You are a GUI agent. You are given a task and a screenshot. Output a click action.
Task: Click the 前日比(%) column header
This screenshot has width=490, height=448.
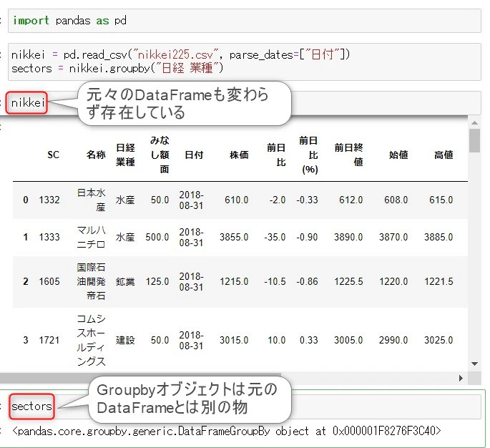(308, 155)
